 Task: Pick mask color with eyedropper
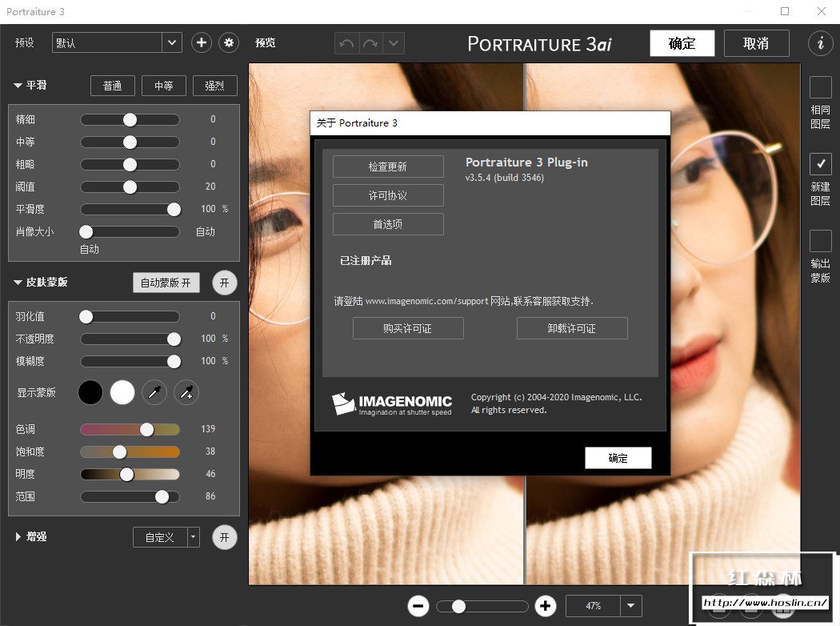[154, 393]
